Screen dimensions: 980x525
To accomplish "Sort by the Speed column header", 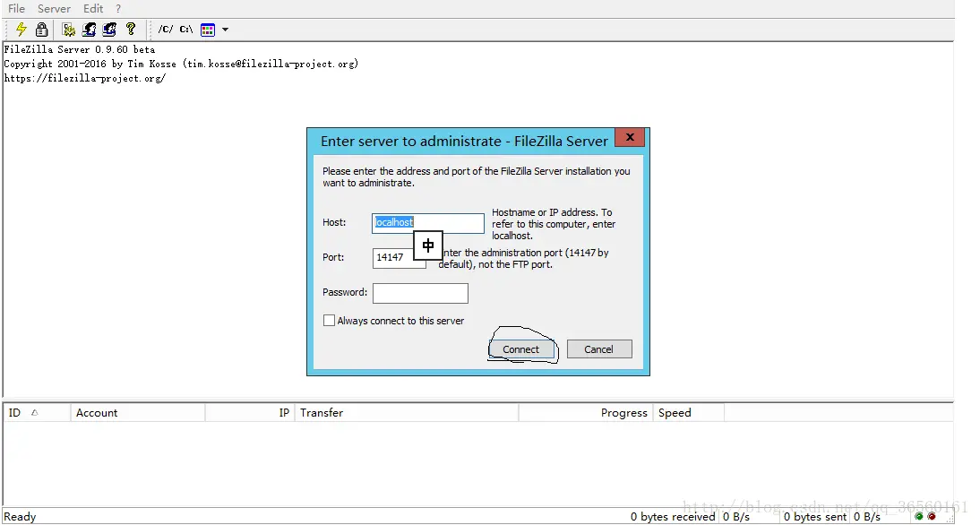I will (688, 412).
